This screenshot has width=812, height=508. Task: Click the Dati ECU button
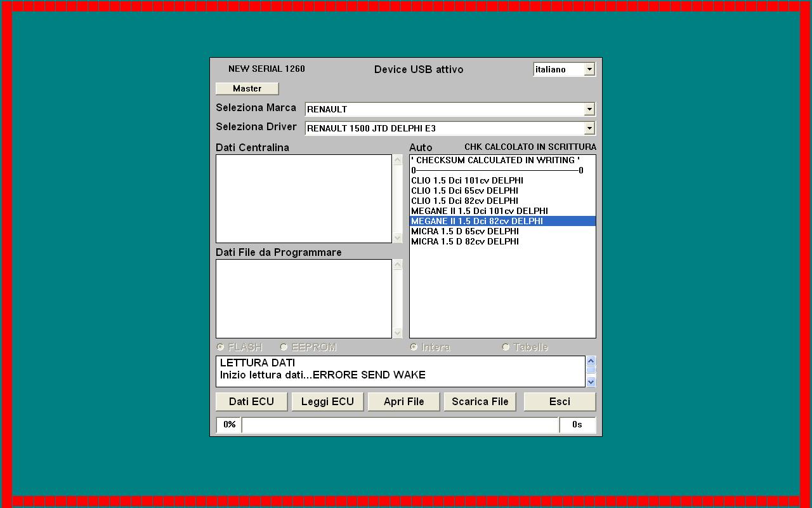pos(251,401)
